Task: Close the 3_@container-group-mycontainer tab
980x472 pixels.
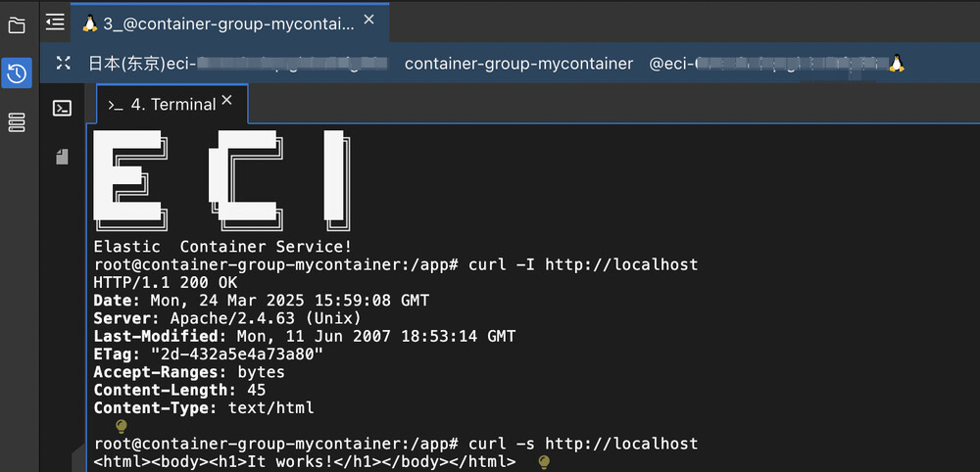Action: pos(369,20)
